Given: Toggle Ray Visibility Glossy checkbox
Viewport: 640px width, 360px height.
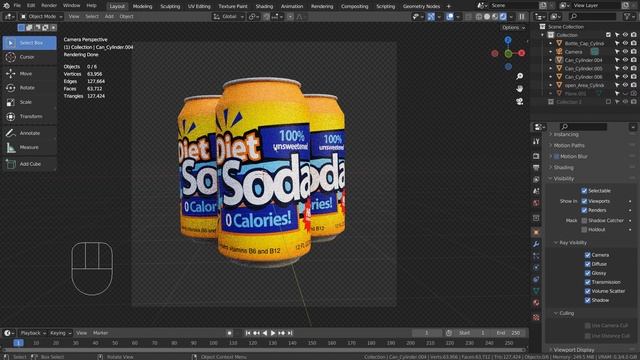Looking at the screenshot, I should tap(587, 273).
